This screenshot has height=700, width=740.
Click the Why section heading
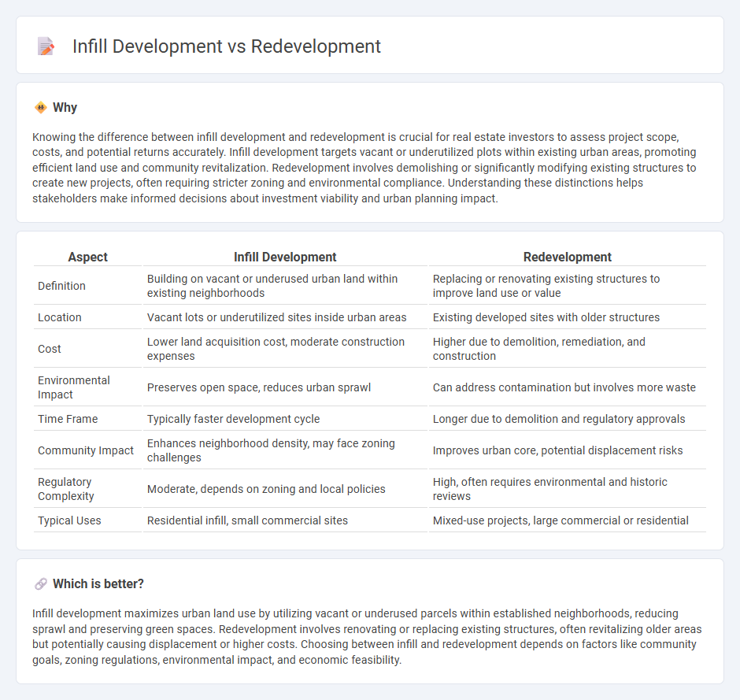[x=65, y=108]
